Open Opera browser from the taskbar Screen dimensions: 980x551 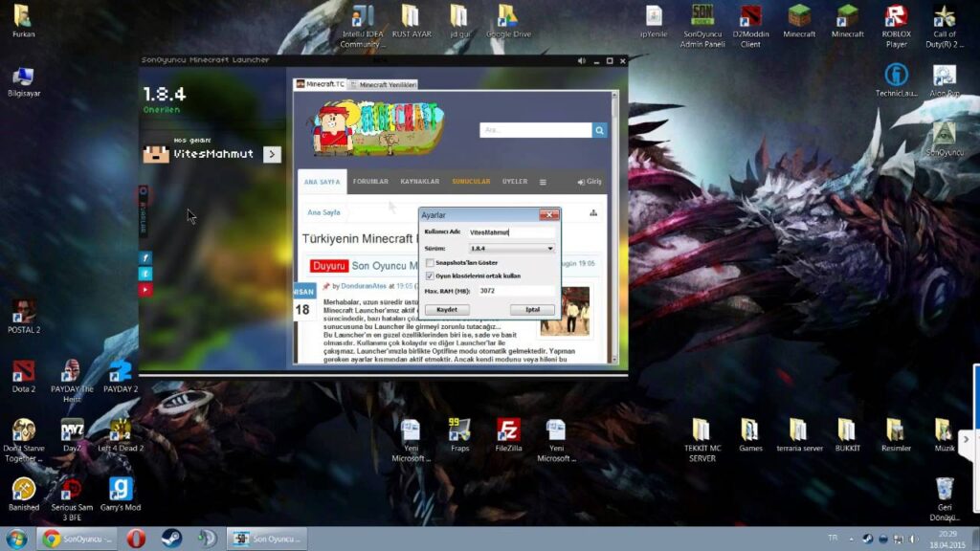[136, 539]
